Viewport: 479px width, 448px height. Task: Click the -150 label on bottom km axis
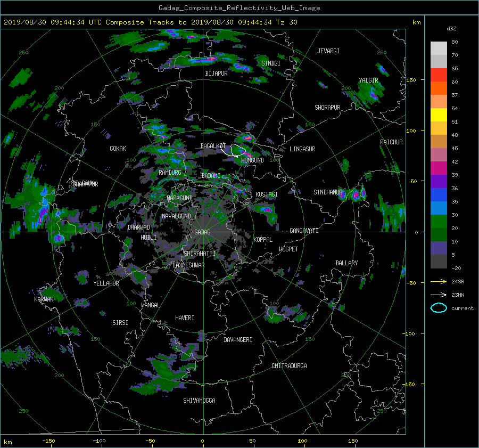[x=48, y=441]
